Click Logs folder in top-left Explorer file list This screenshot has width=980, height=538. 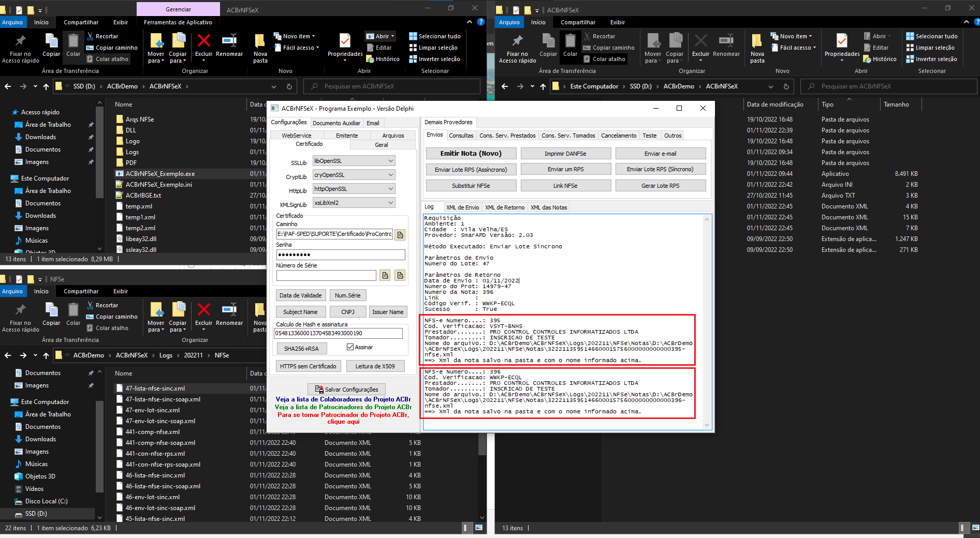click(x=132, y=152)
